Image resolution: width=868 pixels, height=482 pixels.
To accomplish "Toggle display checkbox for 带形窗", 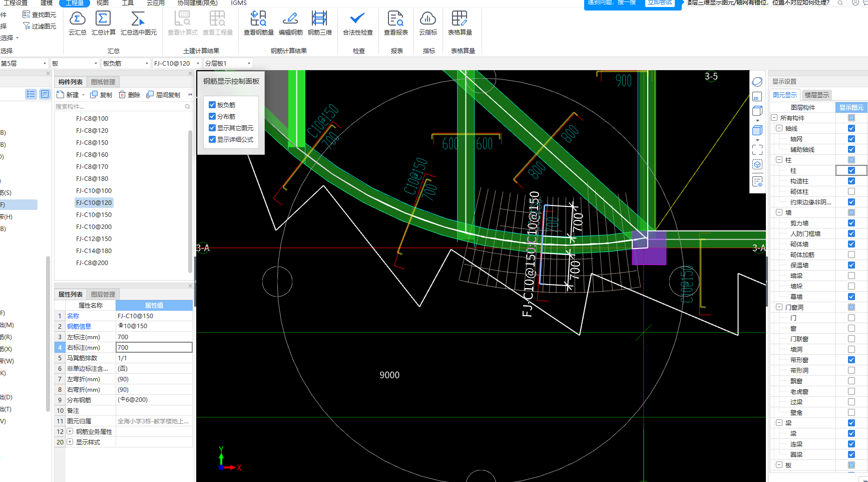I will tap(851, 360).
